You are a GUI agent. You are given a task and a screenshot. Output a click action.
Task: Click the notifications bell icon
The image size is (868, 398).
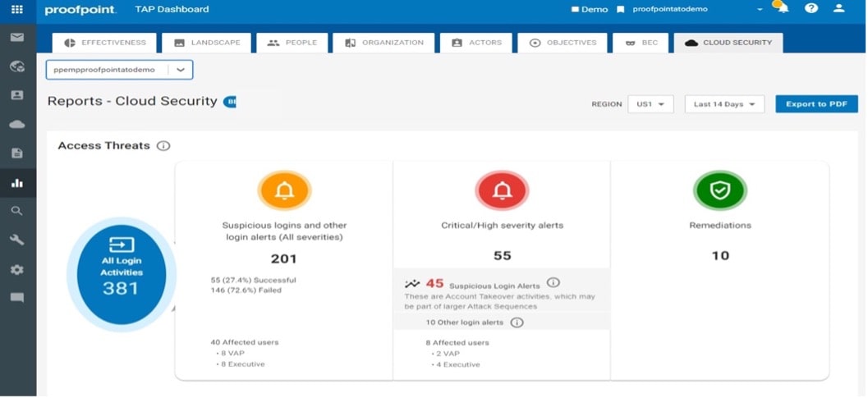click(783, 7)
